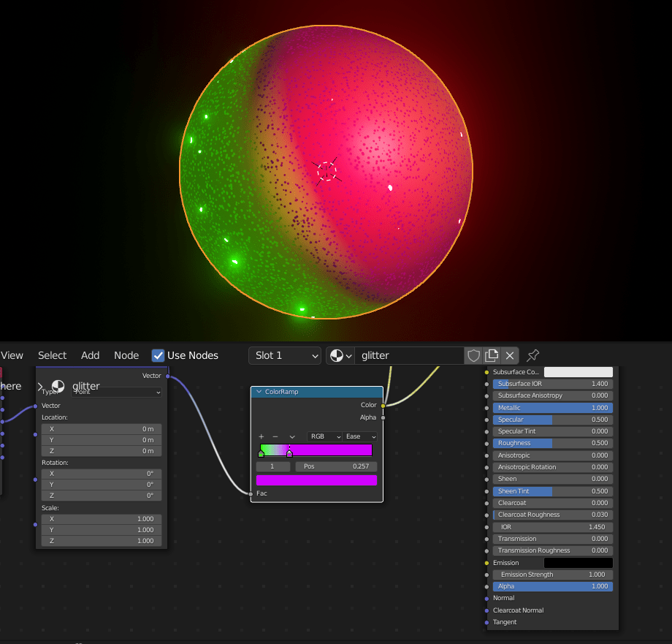Duplicate the glitter material with new-copy icon
Image resolution: width=672 pixels, height=644 pixels.
492,355
